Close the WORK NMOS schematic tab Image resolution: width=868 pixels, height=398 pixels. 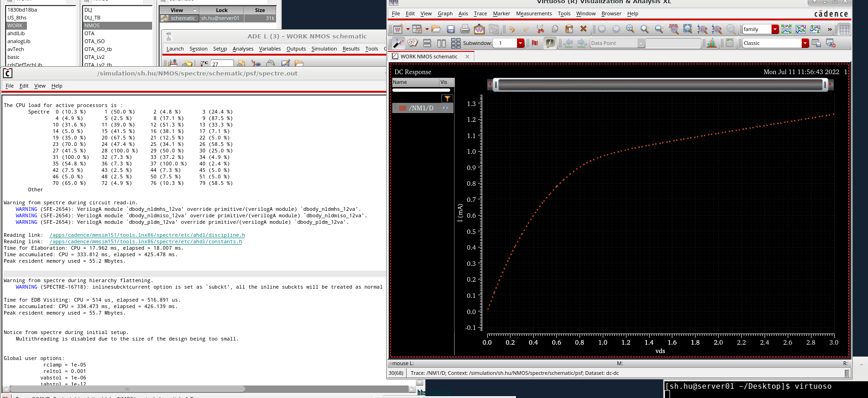point(467,57)
